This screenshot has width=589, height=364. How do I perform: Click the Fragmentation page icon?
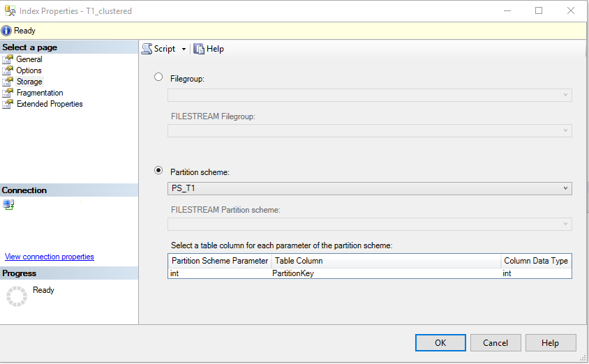[8, 93]
